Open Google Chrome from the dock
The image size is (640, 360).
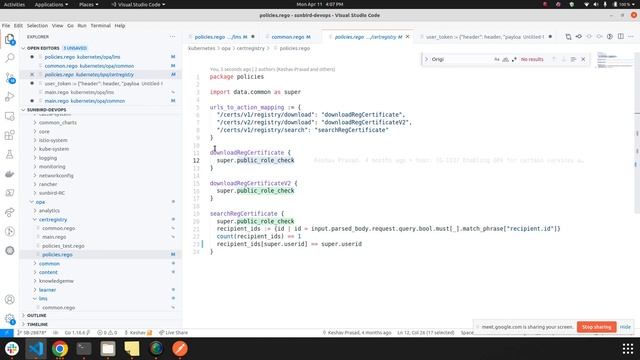[x=60, y=349]
